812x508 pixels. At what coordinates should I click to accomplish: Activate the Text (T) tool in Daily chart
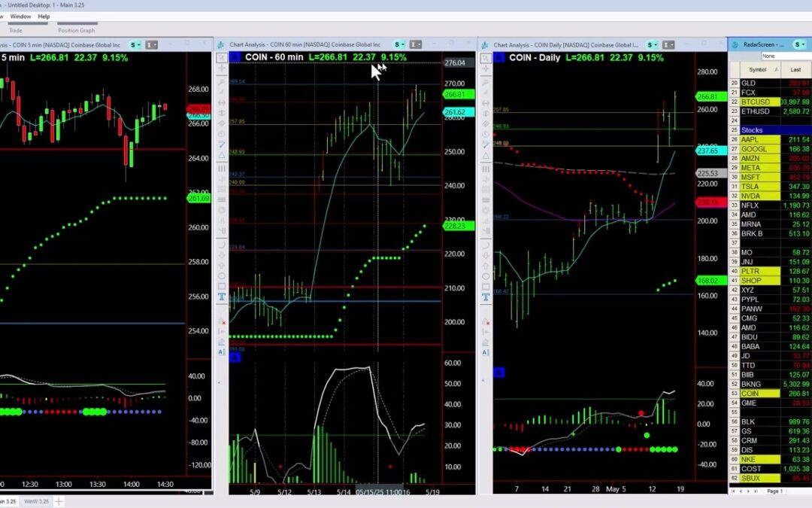tap(486, 297)
